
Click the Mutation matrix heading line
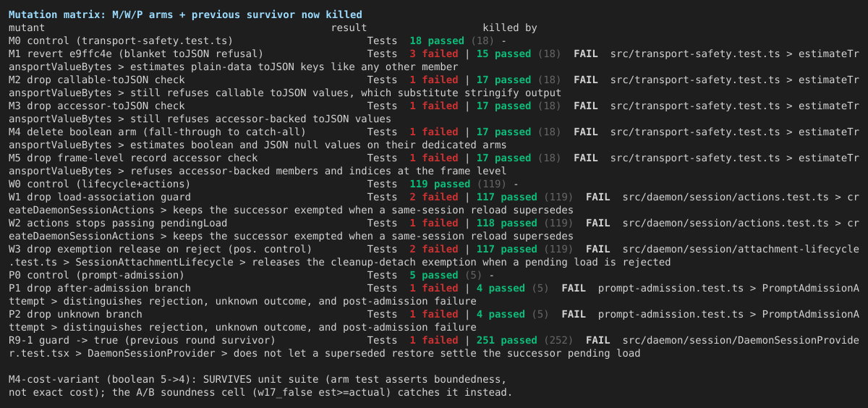coord(185,14)
